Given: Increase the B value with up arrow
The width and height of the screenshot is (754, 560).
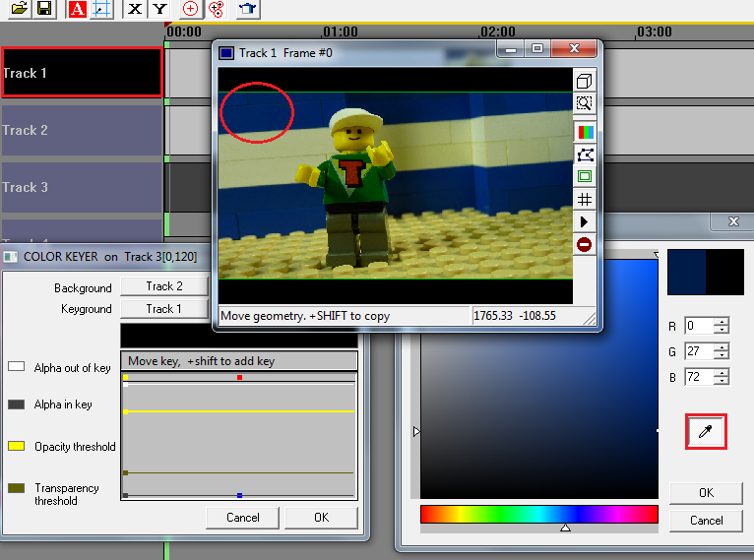Looking at the screenshot, I should pos(722,373).
